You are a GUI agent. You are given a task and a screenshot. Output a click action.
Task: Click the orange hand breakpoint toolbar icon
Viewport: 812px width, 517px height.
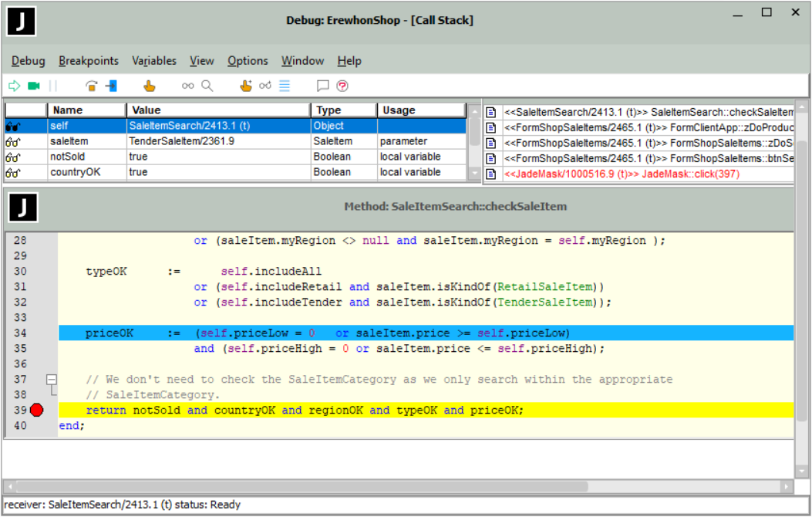click(150, 86)
